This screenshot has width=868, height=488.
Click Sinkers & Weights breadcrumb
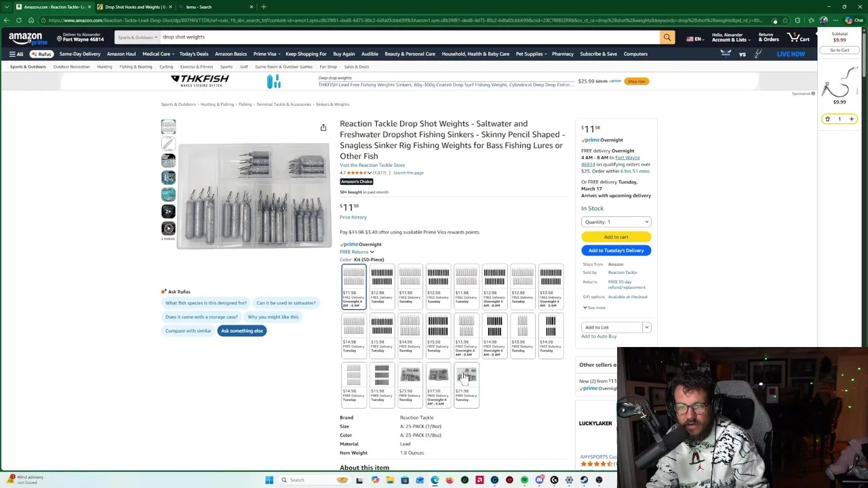[x=332, y=104]
